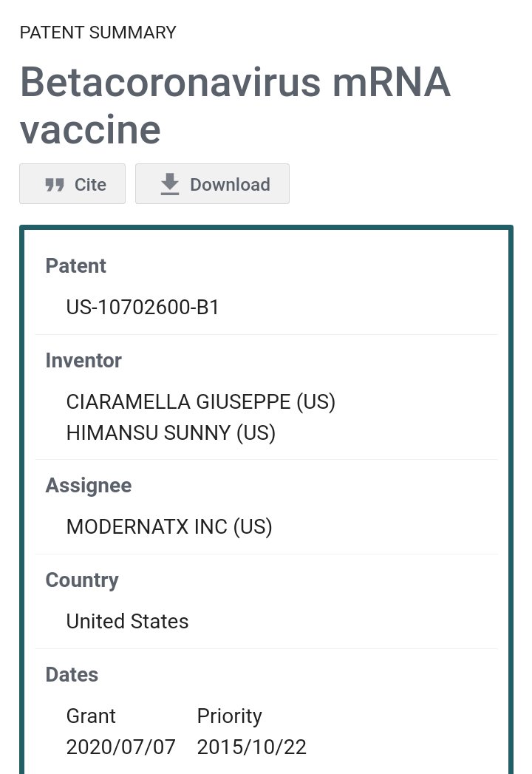
Task: Click the priority date 2015/10/22
Action: point(251,747)
